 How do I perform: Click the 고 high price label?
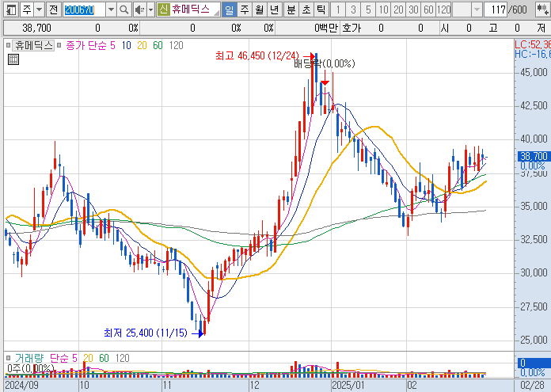click(x=493, y=28)
